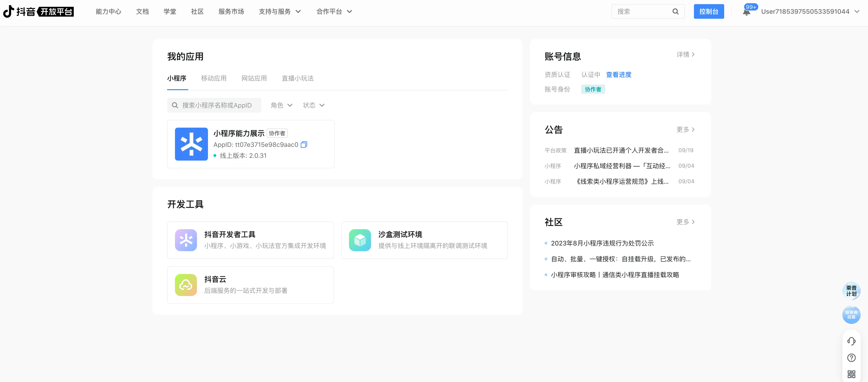Open announcement 直播小玩法已开通个人开发者合...
Screen dimensions: 868x382
coord(621,150)
